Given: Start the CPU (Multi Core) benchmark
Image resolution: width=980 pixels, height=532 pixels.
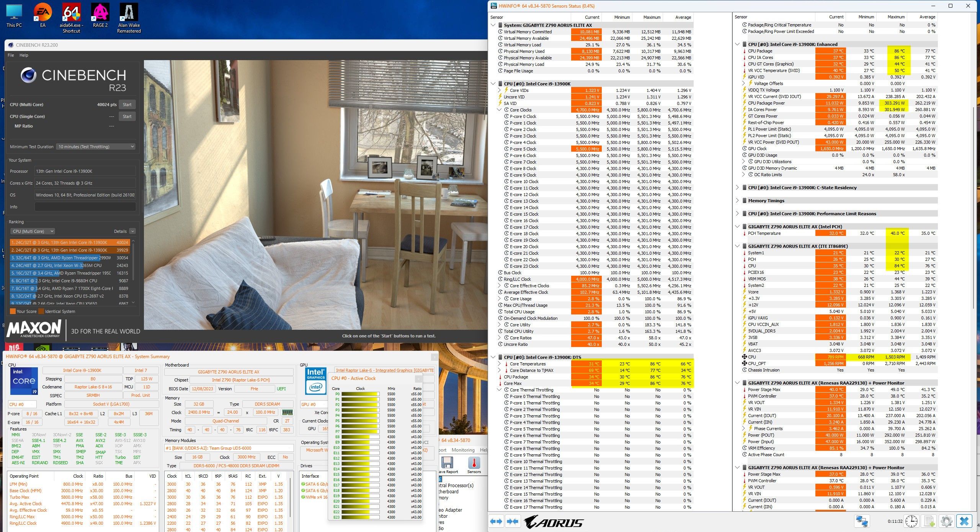Looking at the screenshot, I should (127, 105).
